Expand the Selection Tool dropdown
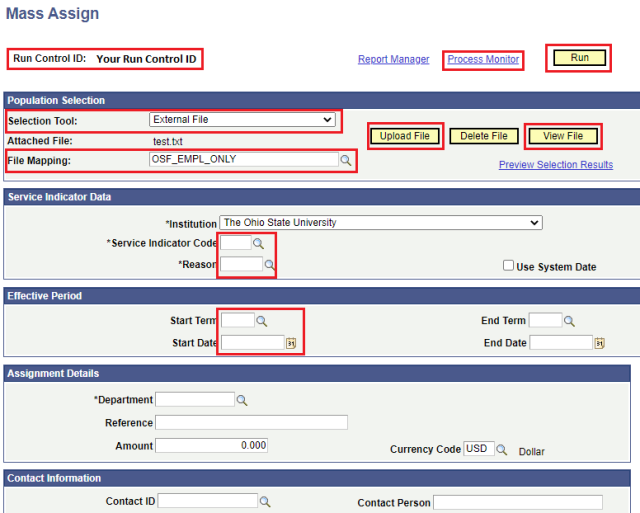640x513 pixels. tap(242, 120)
